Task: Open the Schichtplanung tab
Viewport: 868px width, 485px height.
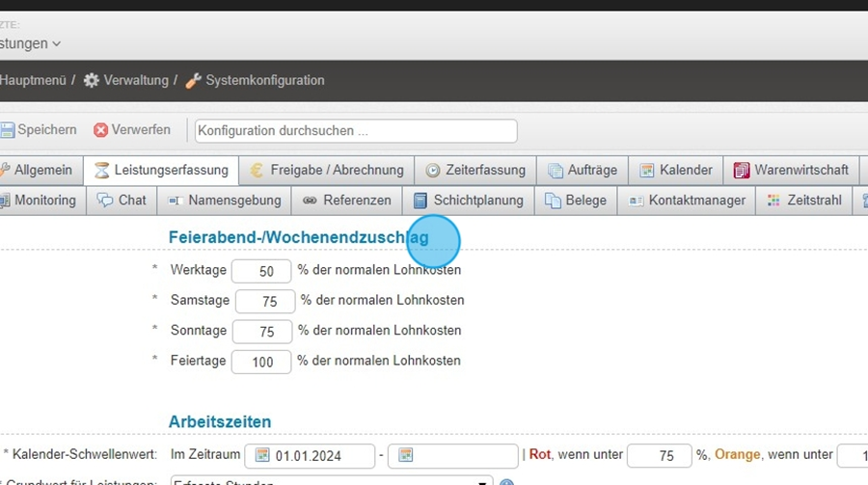Action: point(468,201)
